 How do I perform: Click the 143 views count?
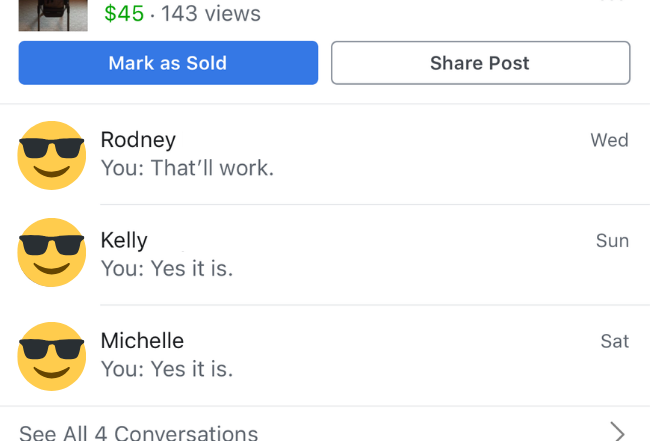pyautogui.click(x=211, y=14)
